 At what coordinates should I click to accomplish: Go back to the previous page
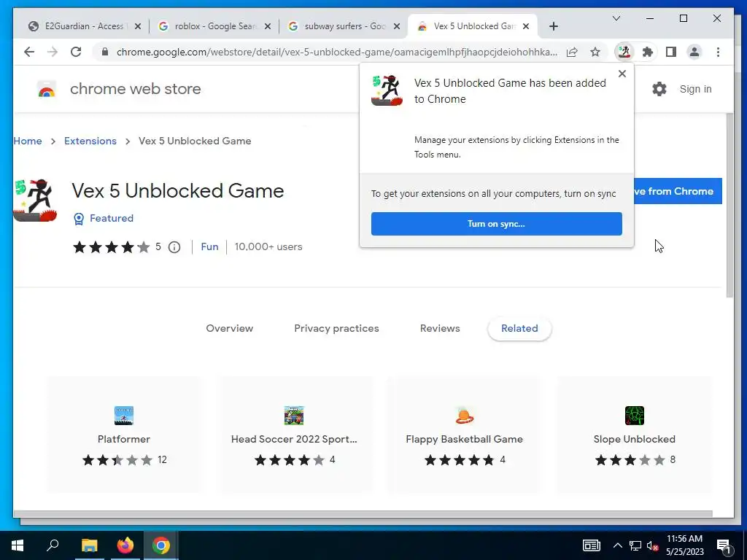[29, 52]
